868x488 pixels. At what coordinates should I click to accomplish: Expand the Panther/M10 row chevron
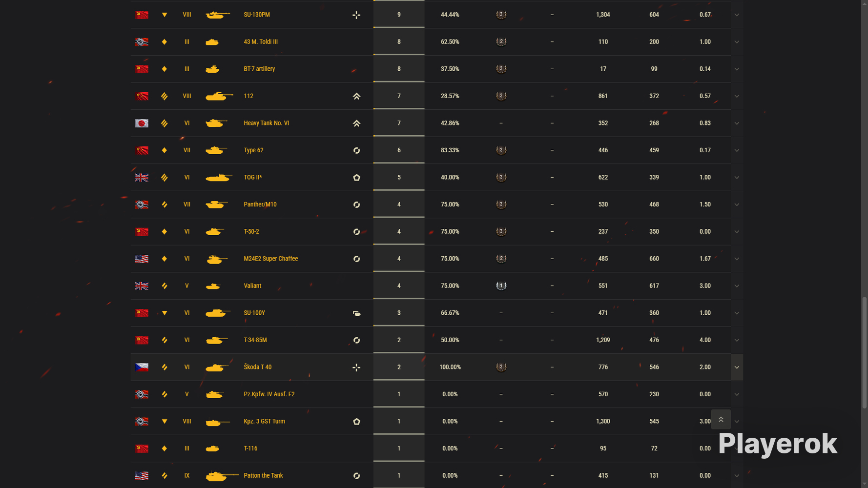[737, 204]
